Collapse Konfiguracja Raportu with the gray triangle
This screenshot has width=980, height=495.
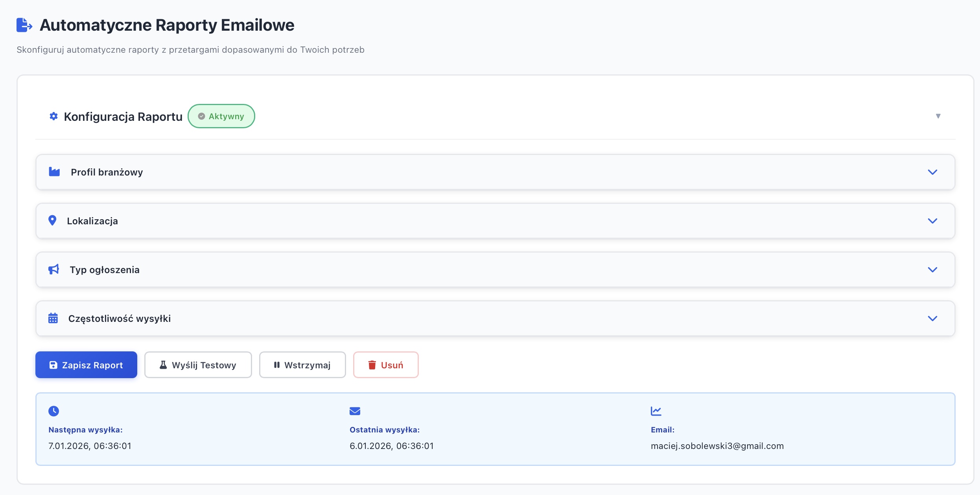[x=938, y=116]
